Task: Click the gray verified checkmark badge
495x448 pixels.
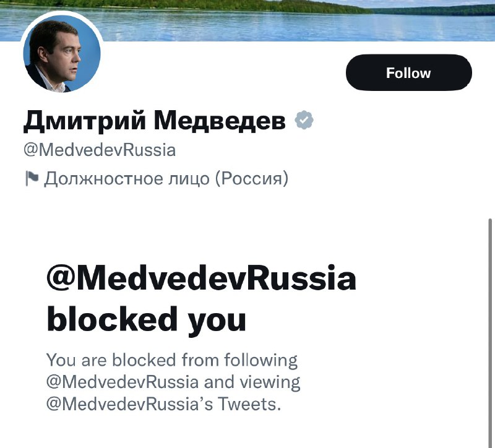Action: [304, 120]
